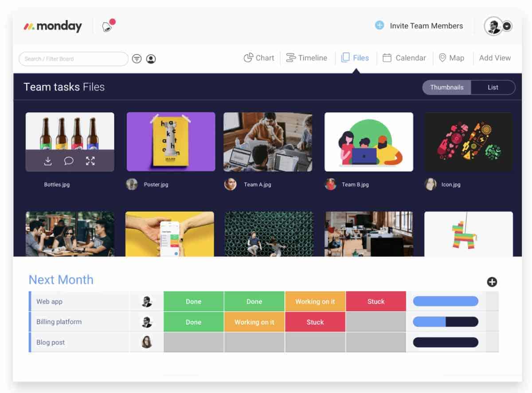The height and width of the screenshot is (393, 532).
Task: Open the Map view icon
Action: [442, 58]
